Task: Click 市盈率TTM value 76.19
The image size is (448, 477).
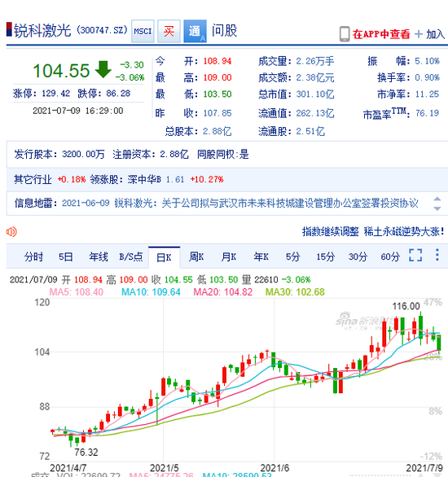Action: tap(428, 113)
